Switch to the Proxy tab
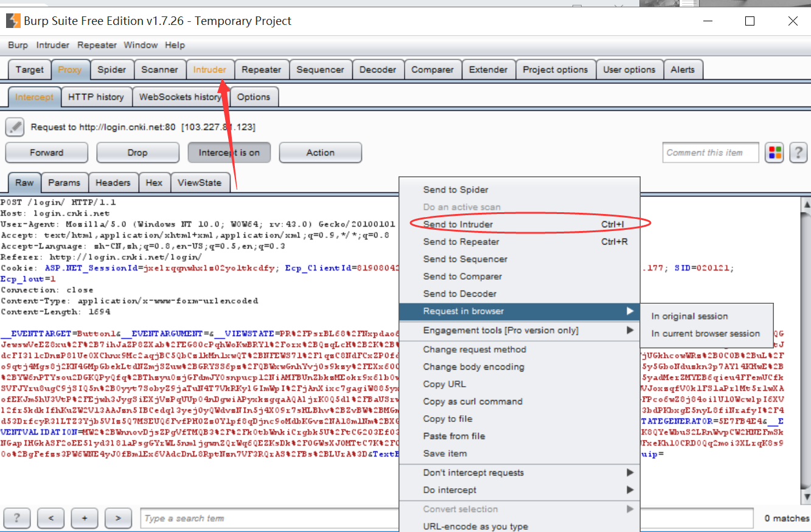The image size is (811, 532). (x=70, y=69)
